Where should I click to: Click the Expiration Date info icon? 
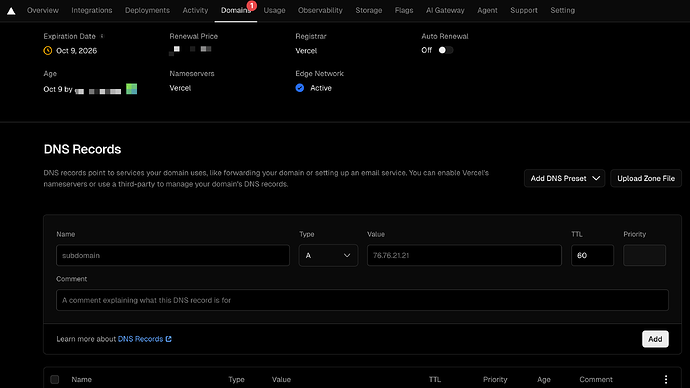click(102, 36)
